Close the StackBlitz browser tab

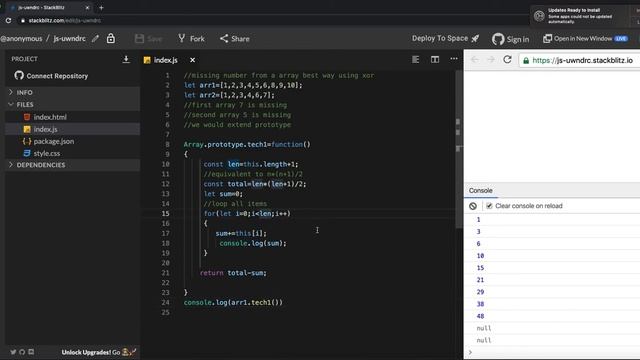pos(87,7)
